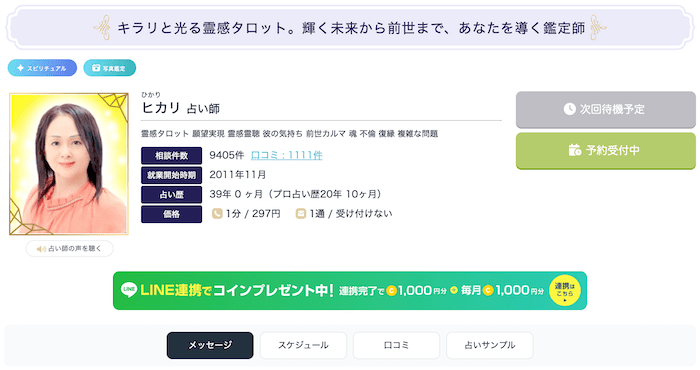This screenshot has width=700, height=370.
Task: Click the speaker icon to hear the fortune teller's voice
Action: coord(41,249)
